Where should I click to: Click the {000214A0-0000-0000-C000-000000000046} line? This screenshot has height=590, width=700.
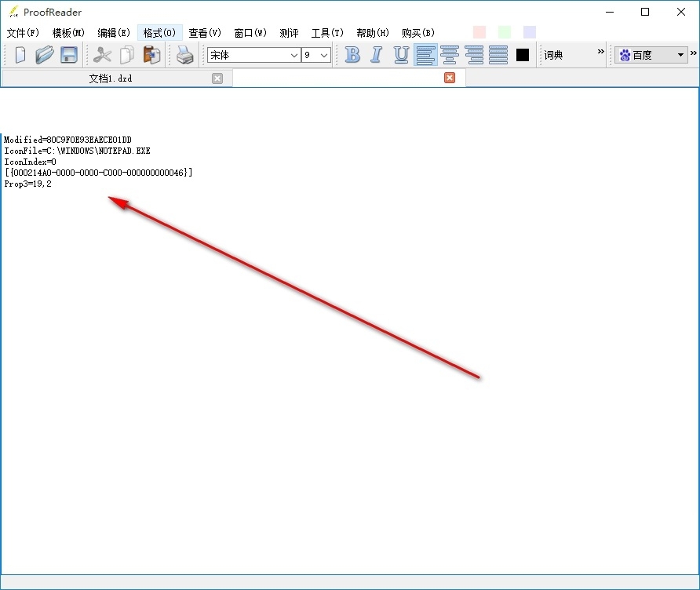99,173
